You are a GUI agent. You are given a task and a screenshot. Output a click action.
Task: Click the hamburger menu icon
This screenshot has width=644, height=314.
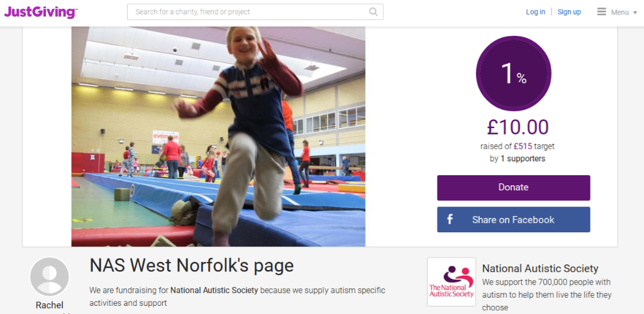tap(602, 12)
